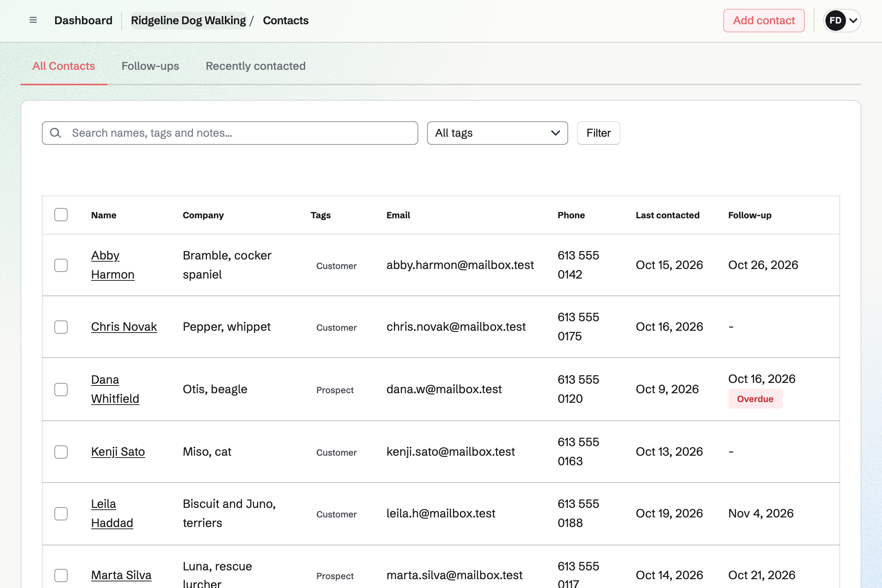882x588 pixels.
Task: Click the Company column header
Action: click(x=203, y=215)
